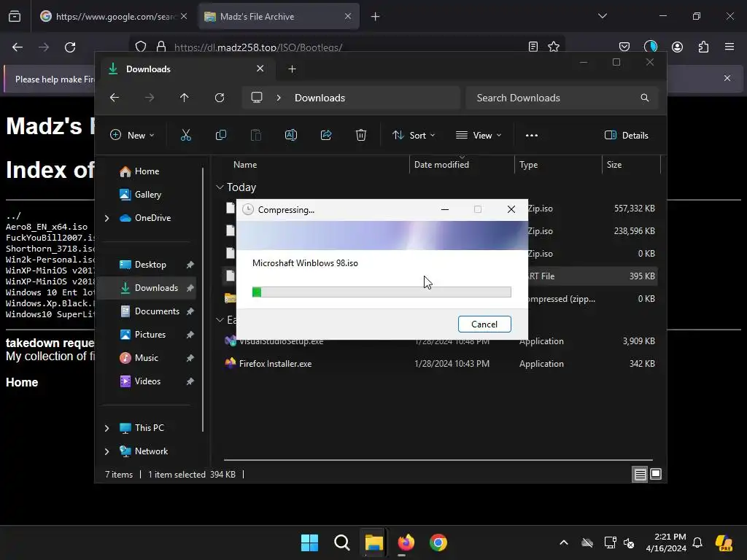This screenshot has height=560, width=747.
Task: Click the Home link on Madz's page
Action: click(22, 382)
